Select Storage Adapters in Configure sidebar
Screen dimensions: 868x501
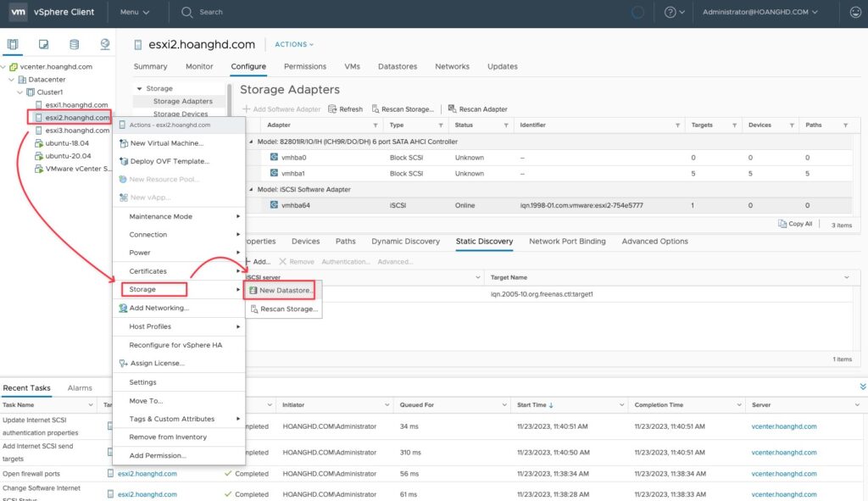tap(183, 102)
